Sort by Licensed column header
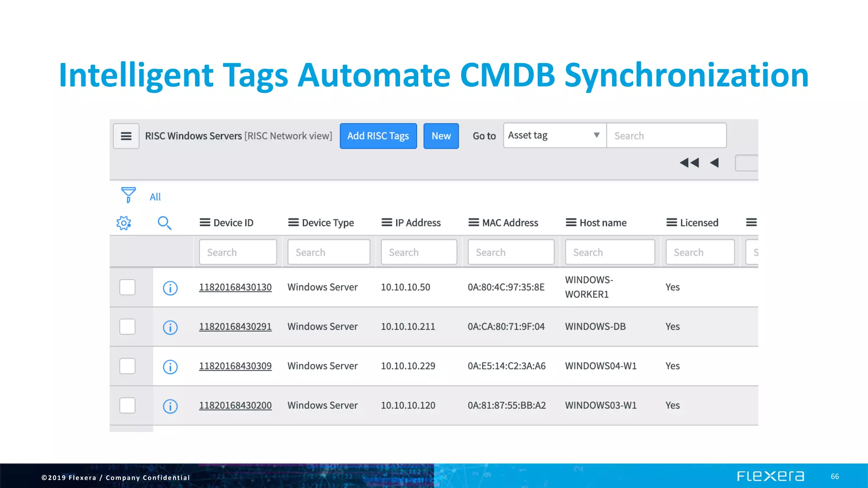This screenshot has height=488, width=868. [699, 223]
